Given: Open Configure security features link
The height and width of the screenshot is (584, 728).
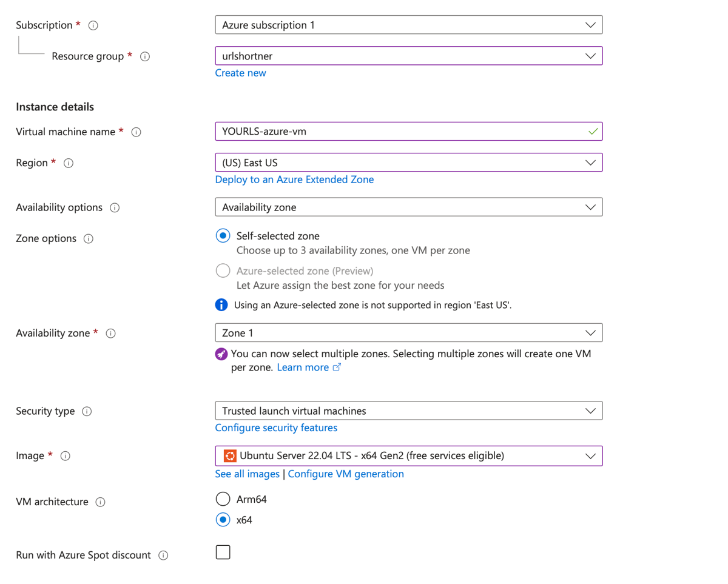Looking at the screenshot, I should 276,428.
